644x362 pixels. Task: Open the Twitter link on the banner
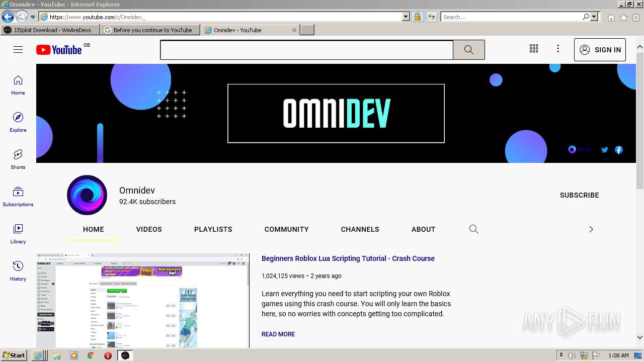click(605, 149)
